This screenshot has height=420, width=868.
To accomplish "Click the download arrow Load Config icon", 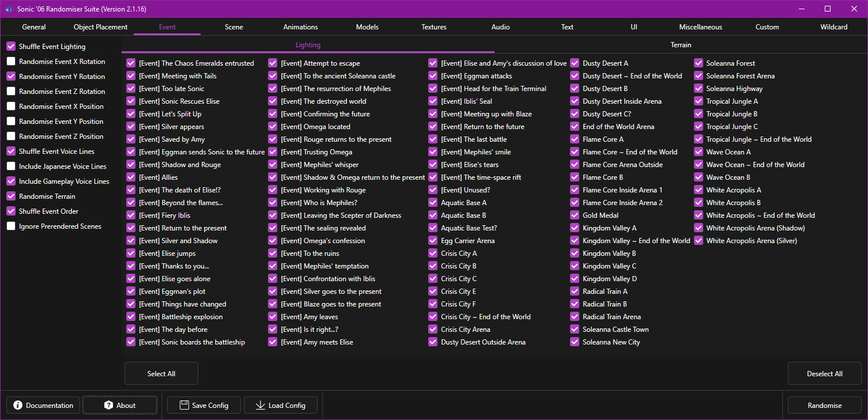I will pos(260,405).
